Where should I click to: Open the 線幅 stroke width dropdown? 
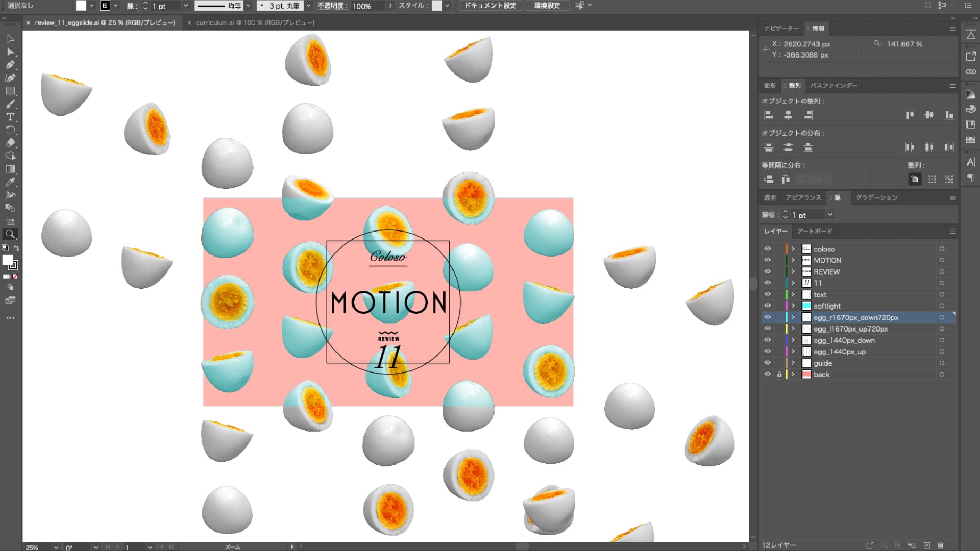(830, 215)
